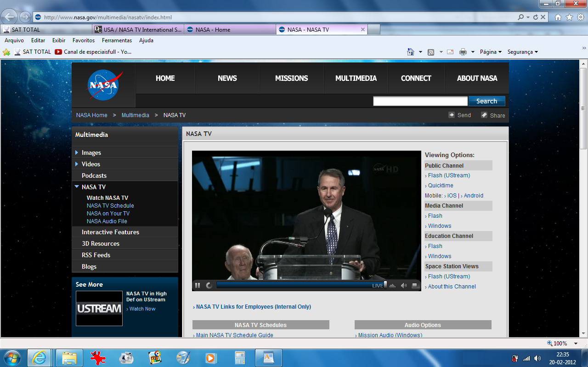The image size is (588, 367).
Task: Open Windows Media Player from the taskbar
Action: click(x=211, y=358)
